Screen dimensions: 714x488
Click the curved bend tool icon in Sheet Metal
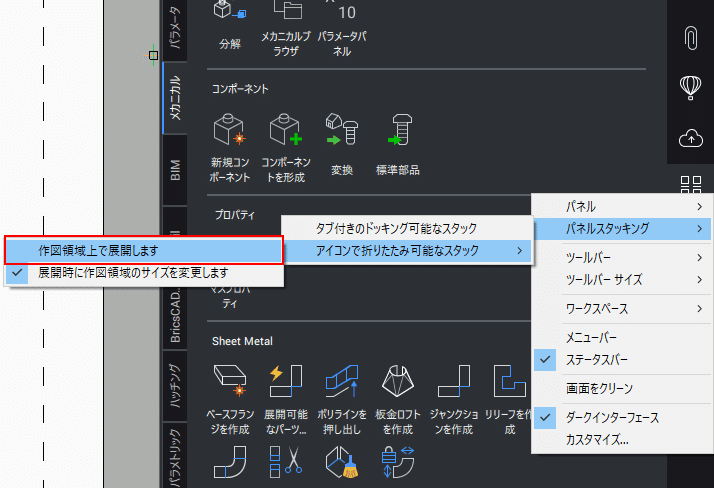pyautogui.click(x=230, y=462)
